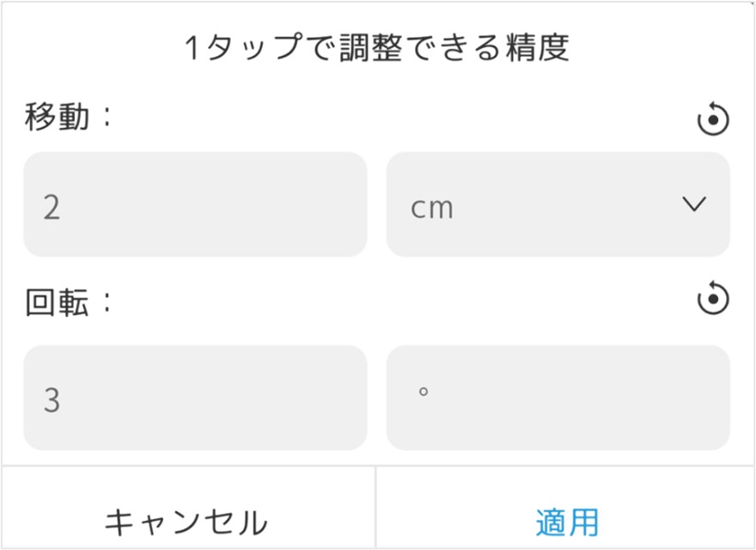Click the degree unit field for 回転

coord(558,398)
